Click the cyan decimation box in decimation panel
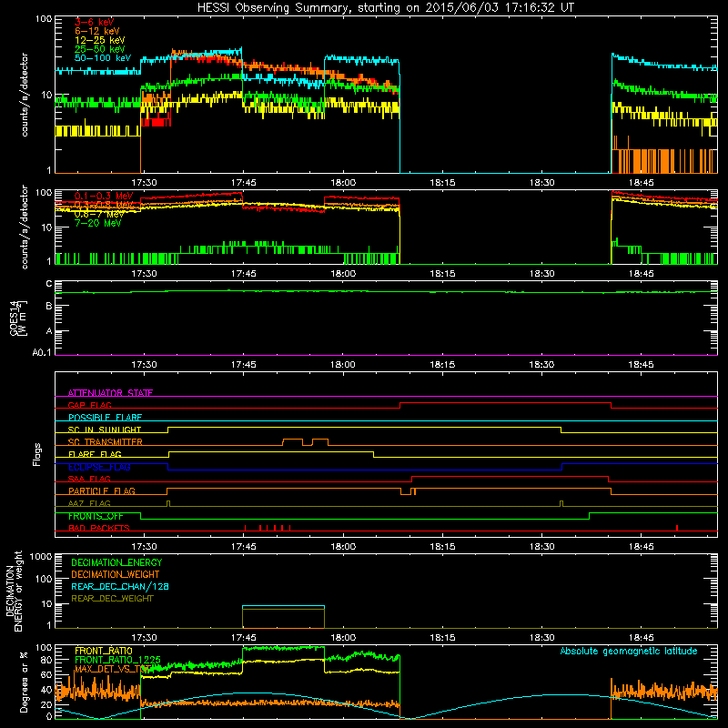This screenshot has height=728, width=728. pyautogui.click(x=283, y=617)
